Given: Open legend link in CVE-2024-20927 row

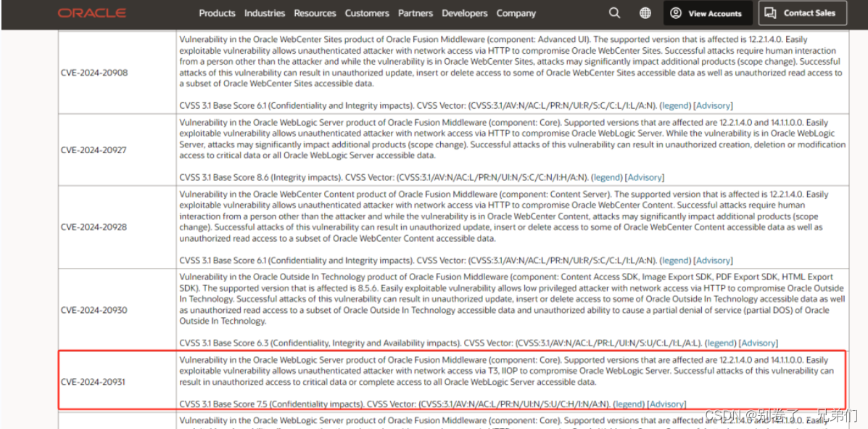Looking at the screenshot, I should (x=607, y=177).
